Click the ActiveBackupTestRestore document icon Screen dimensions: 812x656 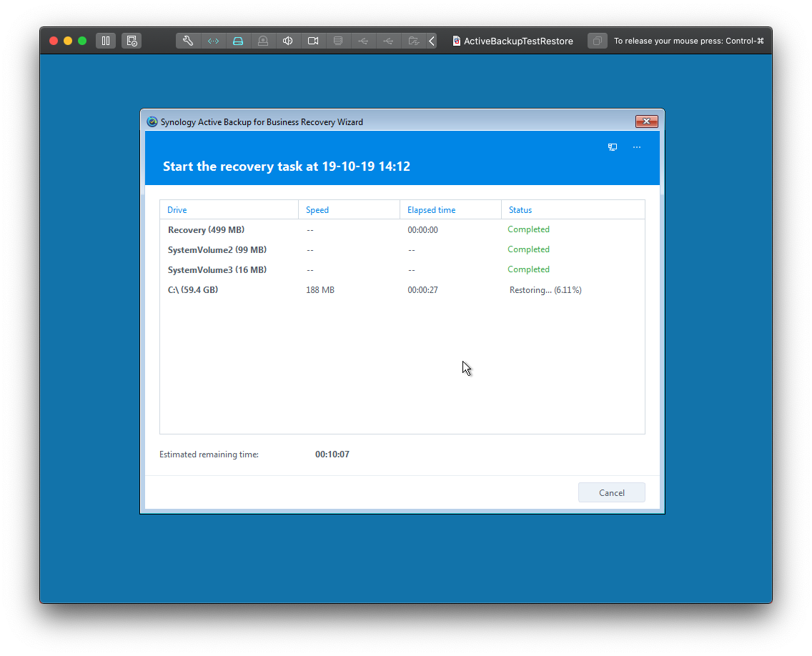pyautogui.click(x=456, y=41)
